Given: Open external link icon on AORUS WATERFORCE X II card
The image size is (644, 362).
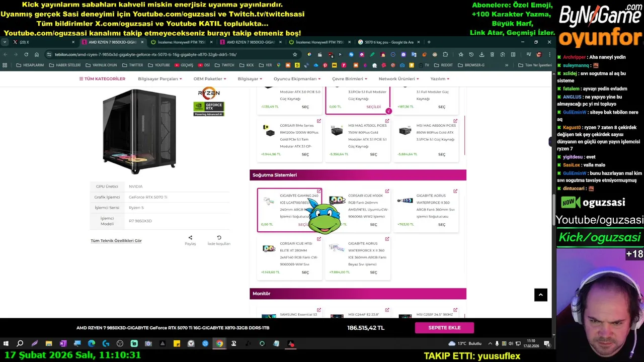Looking at the screenshot, I should (x=387, y=239).
